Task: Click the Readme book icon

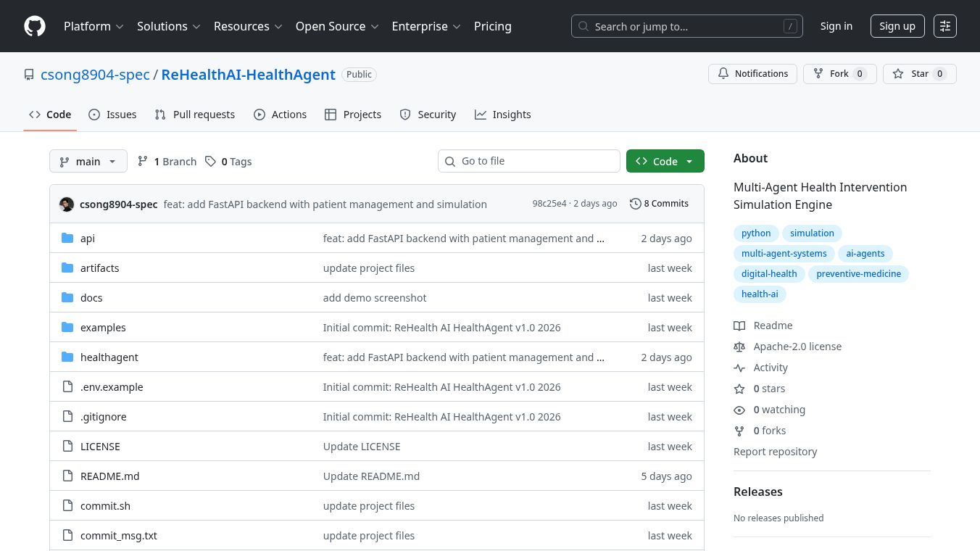Action: [x=739, y=326]
